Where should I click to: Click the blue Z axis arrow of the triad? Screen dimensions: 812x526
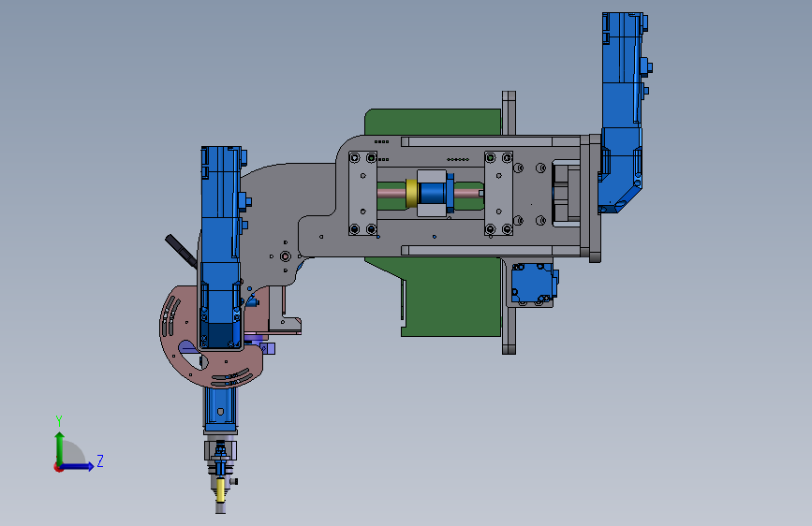click(78, 466)
